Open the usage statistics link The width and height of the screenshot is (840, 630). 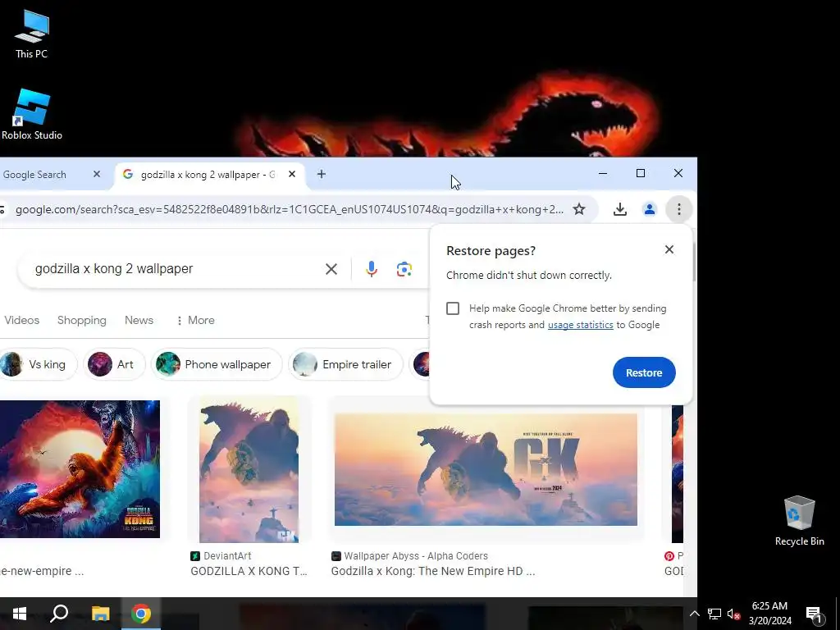click(580, 325)
